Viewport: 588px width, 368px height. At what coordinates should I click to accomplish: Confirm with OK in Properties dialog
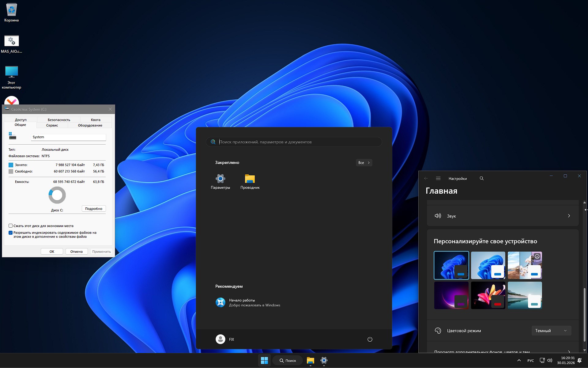coord(52,252)
